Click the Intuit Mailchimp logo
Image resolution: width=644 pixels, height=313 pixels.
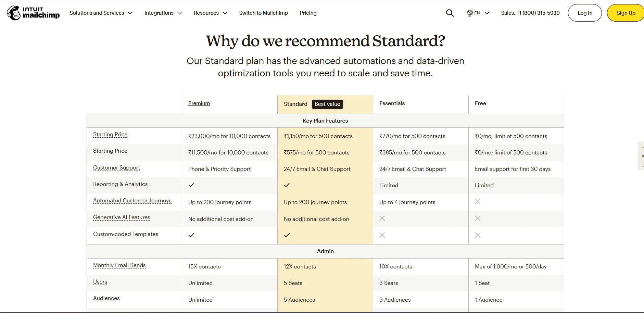click(33, 13)
